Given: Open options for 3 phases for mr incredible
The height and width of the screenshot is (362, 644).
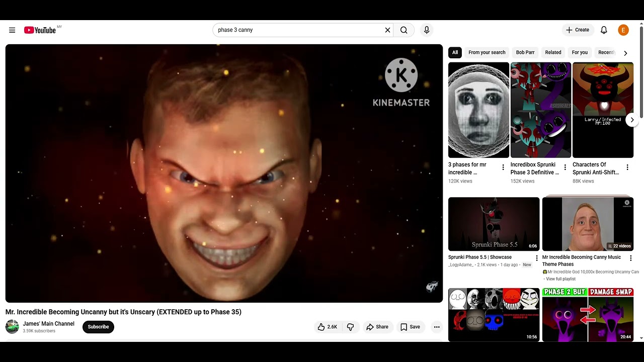Looking at the screenshot, I should coord(503,167).
